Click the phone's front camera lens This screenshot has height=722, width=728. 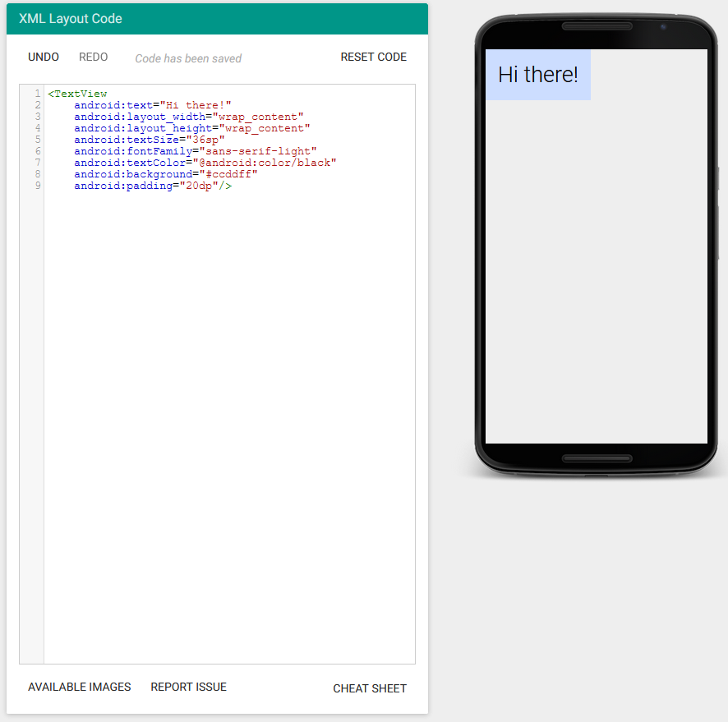coord(663,26)
